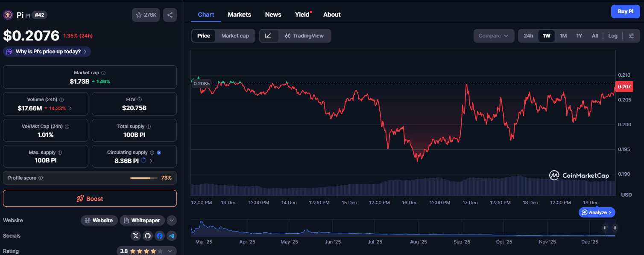Switch chart to Market cap view
The height and width of the screenshot is (255, 644).
235,36
